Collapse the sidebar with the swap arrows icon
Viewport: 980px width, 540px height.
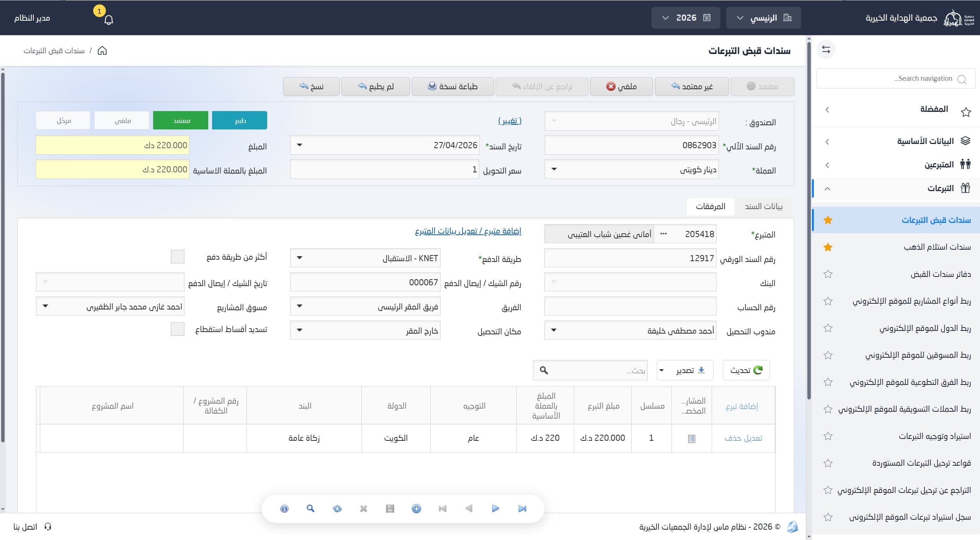[826, 50]
